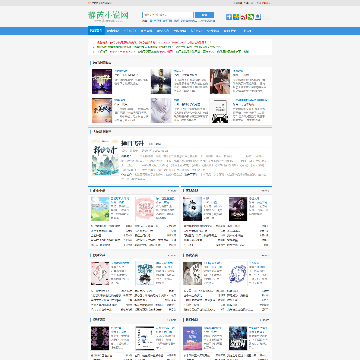This screenshot has height=360, width=360.
Task: Open the large mountain landscape featured book cover
Action: [x=105, y=157]
